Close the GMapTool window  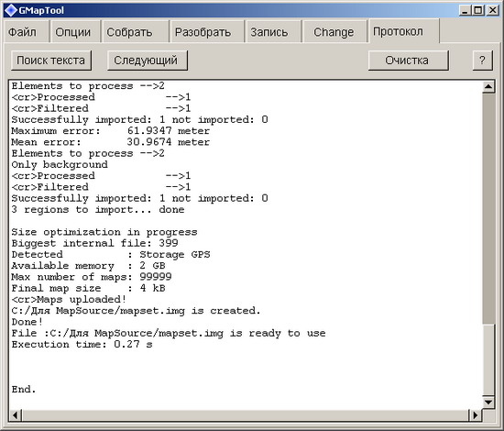point(492,10)
